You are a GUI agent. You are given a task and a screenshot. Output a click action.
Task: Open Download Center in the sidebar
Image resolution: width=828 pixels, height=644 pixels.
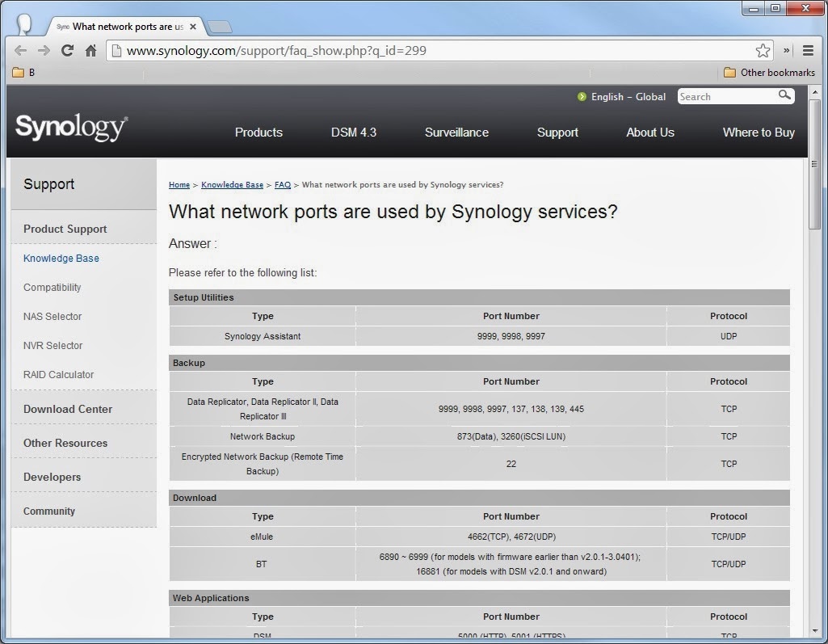[68, 409]
